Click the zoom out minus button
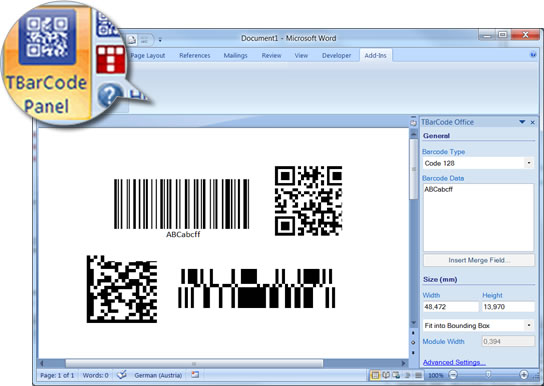 point(453,375)
